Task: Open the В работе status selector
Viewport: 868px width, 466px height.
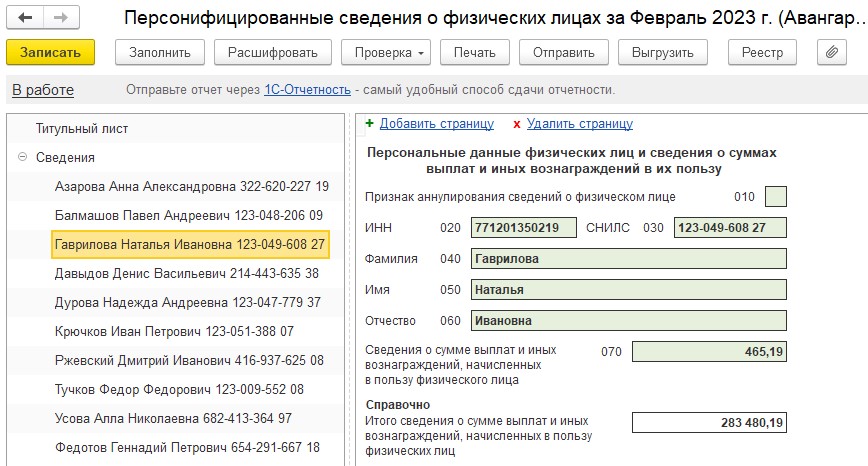Action: pyautogui.click(x=43, y=90)
